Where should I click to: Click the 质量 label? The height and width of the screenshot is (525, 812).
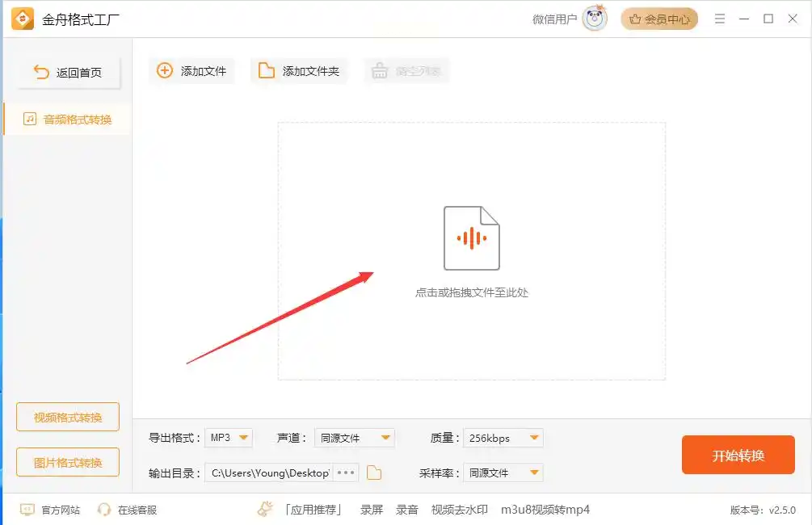pyautogui.click(x=444, y=438)
